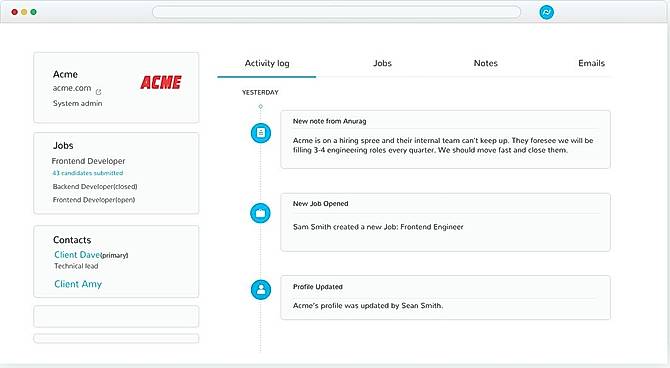Screen dimensions: 670x368
Task: Open the Emails tab
Action: pos(591,63)
